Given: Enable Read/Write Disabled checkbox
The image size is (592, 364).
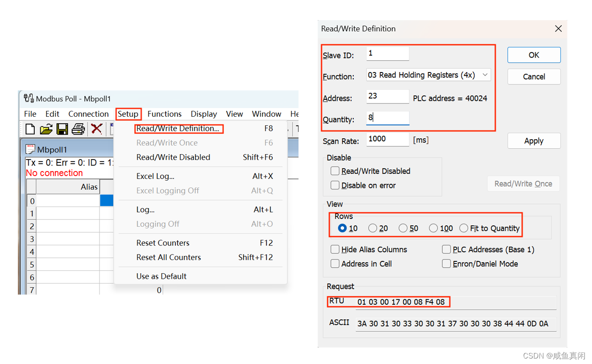Looking at the screenshot, I should [x=335, y=171].
